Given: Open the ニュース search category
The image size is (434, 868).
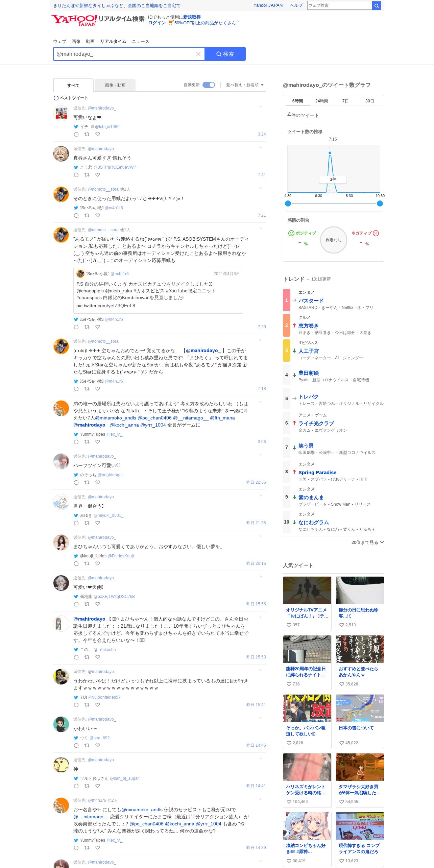Looking at the screenshot, I should tap(140, 42).
